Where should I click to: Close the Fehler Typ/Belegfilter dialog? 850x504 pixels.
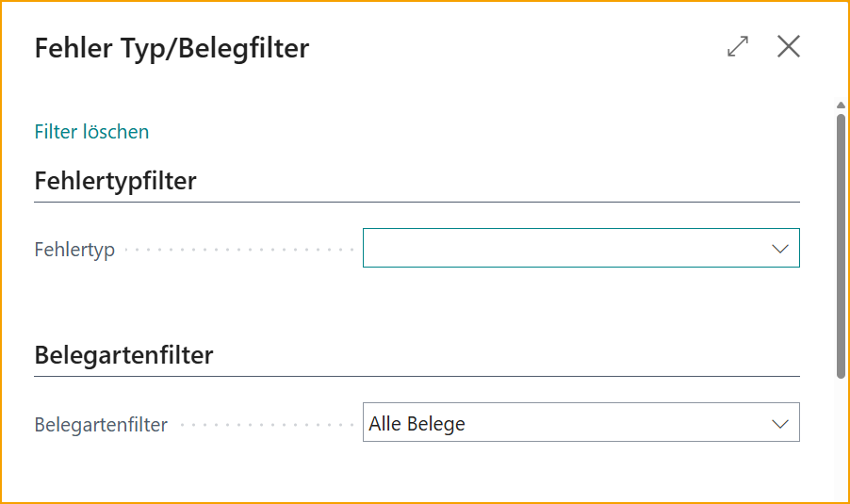(x=788, y=46)
